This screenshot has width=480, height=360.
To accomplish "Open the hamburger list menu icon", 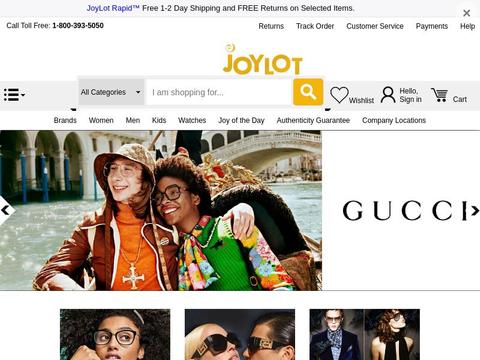I will (x=14, y=95).
